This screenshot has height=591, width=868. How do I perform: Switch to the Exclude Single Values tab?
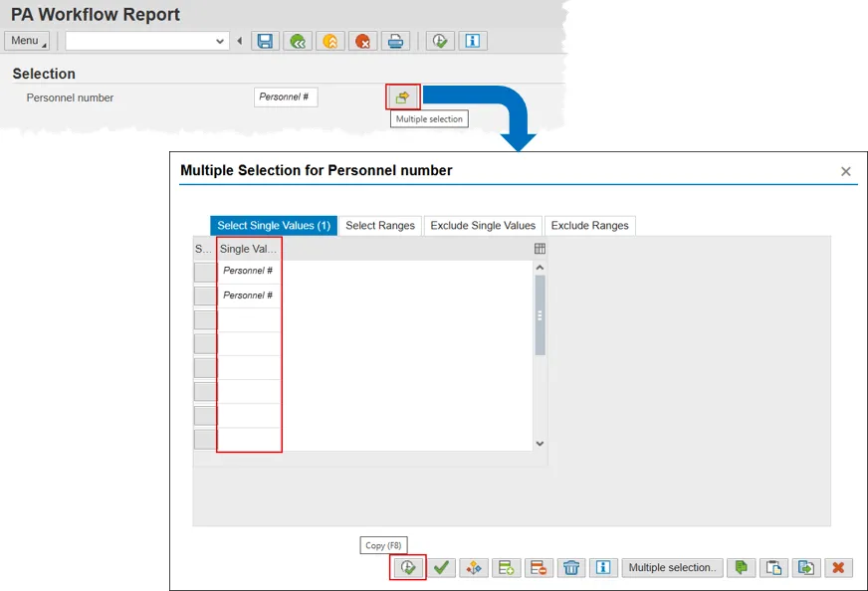click(x=483, y=225)
